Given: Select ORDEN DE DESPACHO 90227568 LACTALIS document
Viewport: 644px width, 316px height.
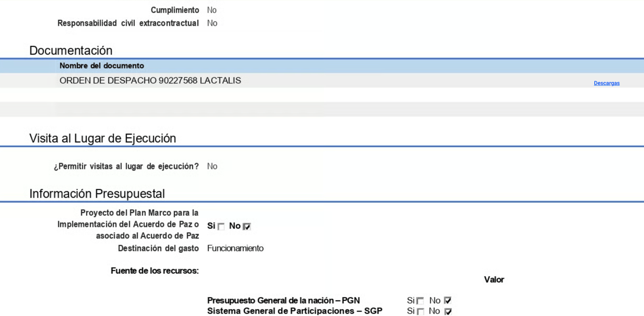Looking at the screenshot, I should pos(150,81).
